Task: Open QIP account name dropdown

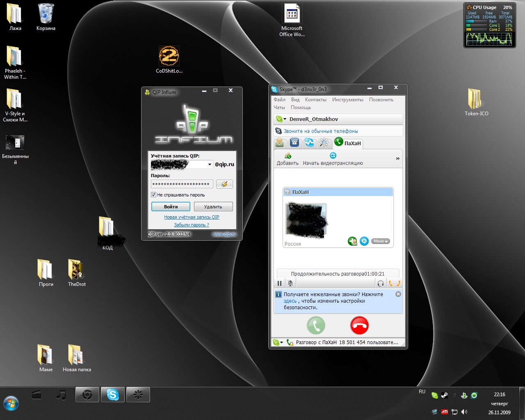Action: click(210, 164)
